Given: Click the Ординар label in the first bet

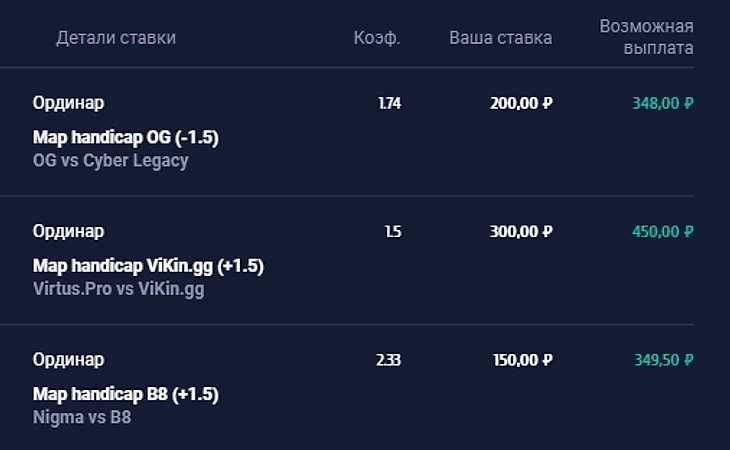Looking at the screenshot, I should pos(68,103).
